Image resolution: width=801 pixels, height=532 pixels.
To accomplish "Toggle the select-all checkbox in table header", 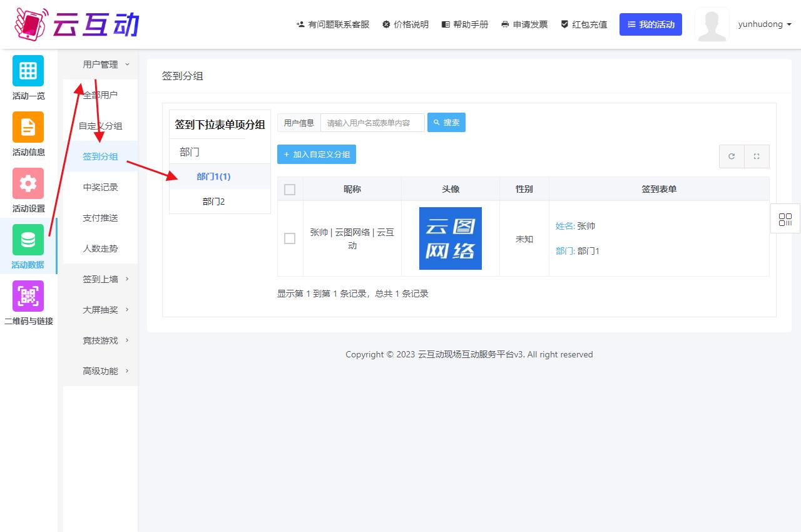I will click(290, 189).
